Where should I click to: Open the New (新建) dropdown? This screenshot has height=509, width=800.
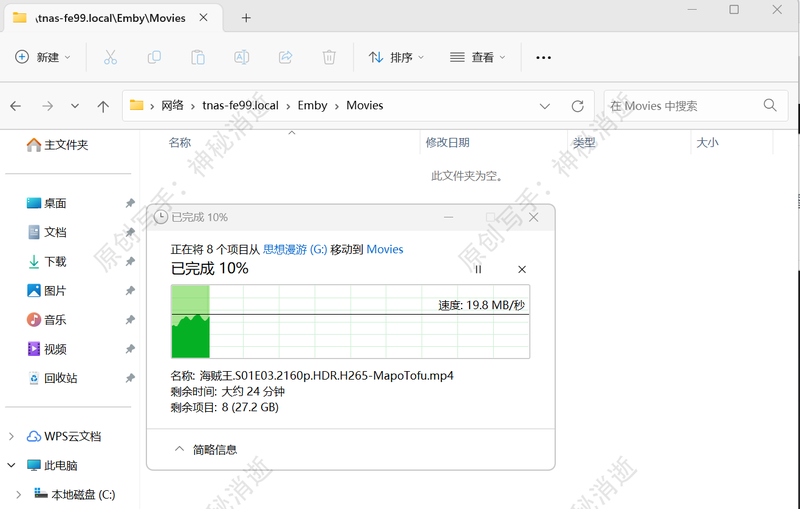pos(43,57)
